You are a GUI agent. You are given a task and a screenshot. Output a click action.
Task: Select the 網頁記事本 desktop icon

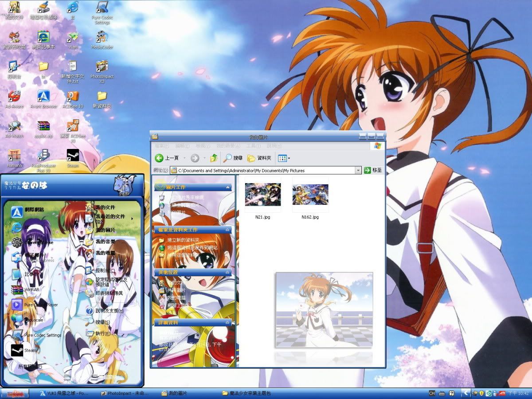coord(43,40)
